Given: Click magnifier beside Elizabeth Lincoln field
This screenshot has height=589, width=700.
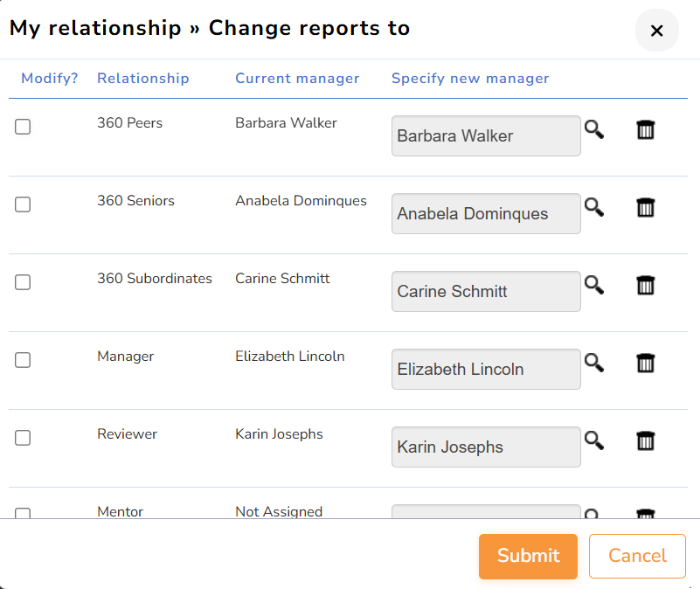Looking at the screenshot, I should (594, 364).
